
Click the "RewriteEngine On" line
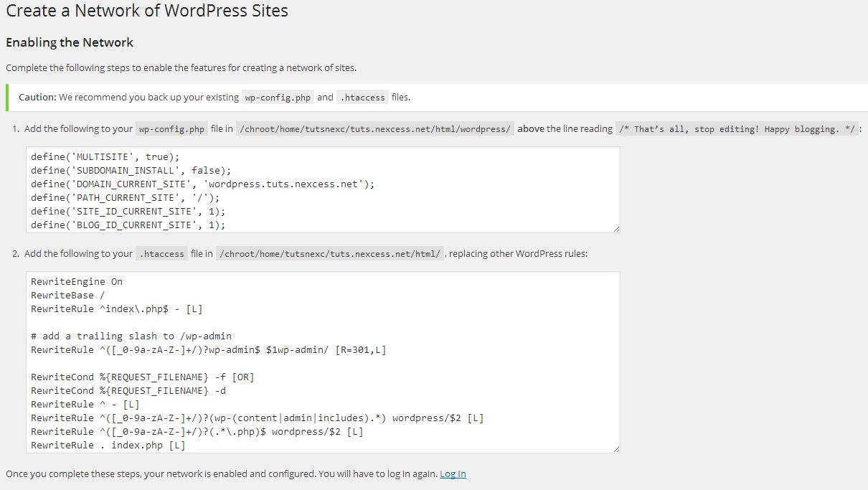click(77, 281)
